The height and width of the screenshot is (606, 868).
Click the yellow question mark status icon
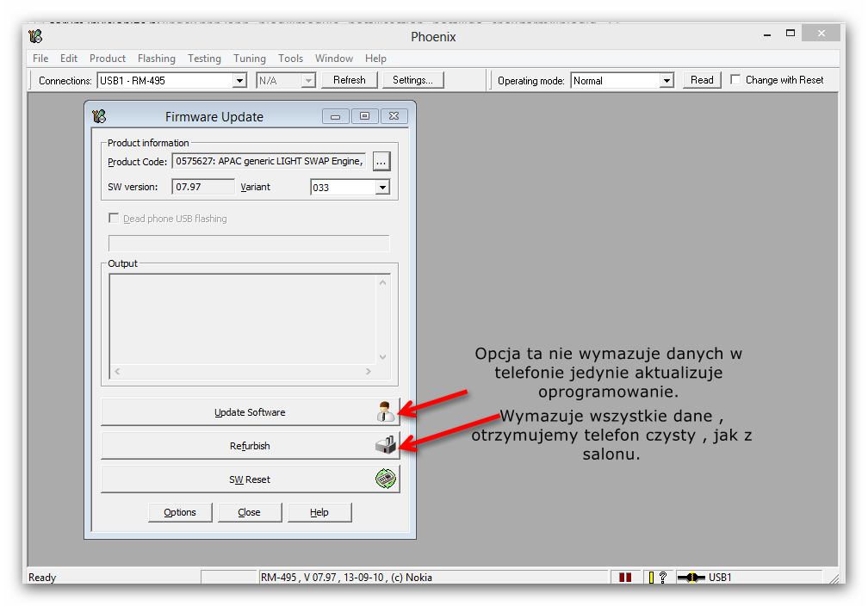tap(657, 578)
